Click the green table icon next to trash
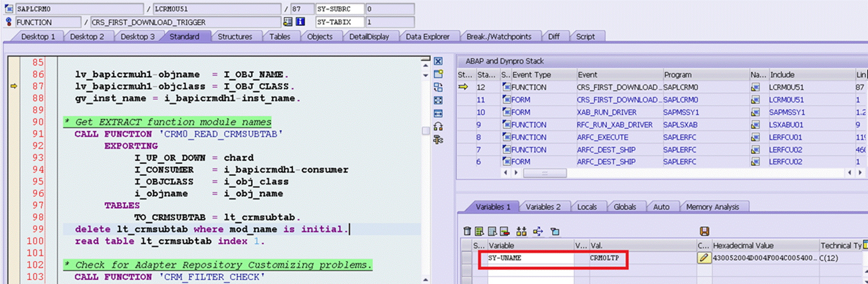 coord(480,231)
